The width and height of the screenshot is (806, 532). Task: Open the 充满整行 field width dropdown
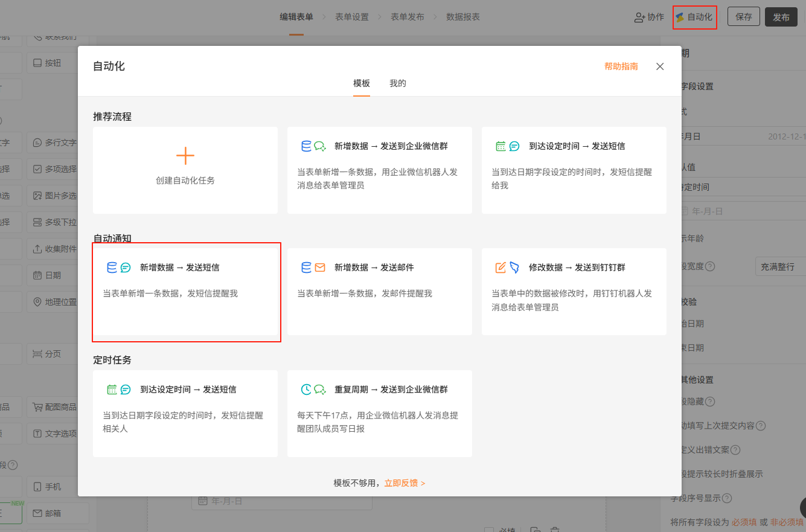point(780,266)
